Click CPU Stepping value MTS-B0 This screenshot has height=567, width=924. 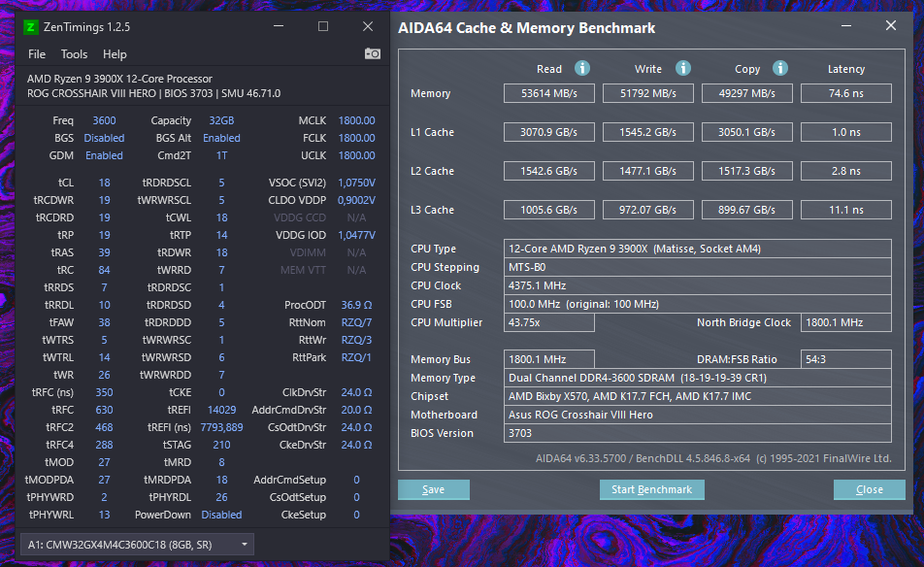coord(698,267)
